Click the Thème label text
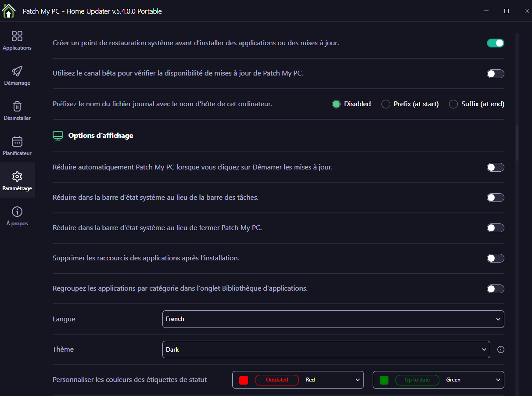The width and height of the screenshot is (532, 396). point(63,349)
